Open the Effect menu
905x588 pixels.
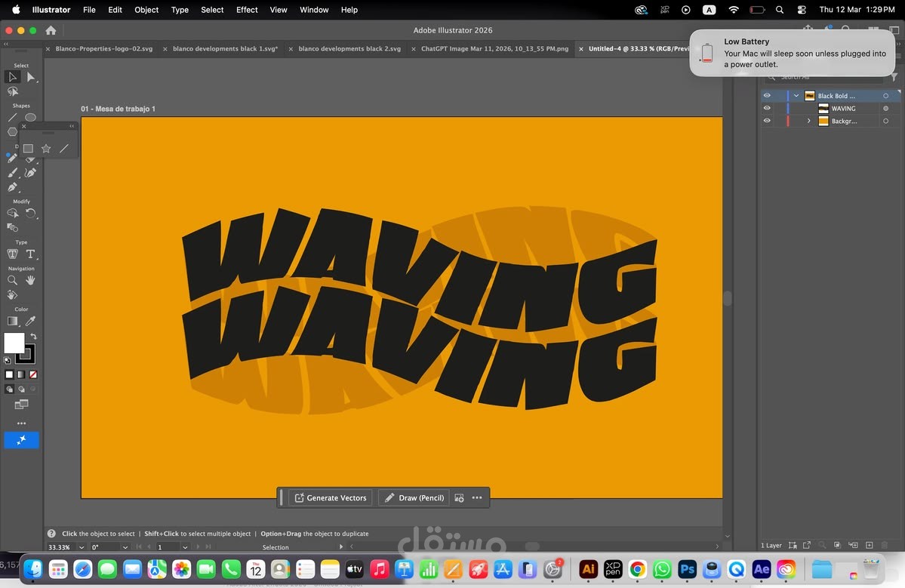[x=247, y=10]
